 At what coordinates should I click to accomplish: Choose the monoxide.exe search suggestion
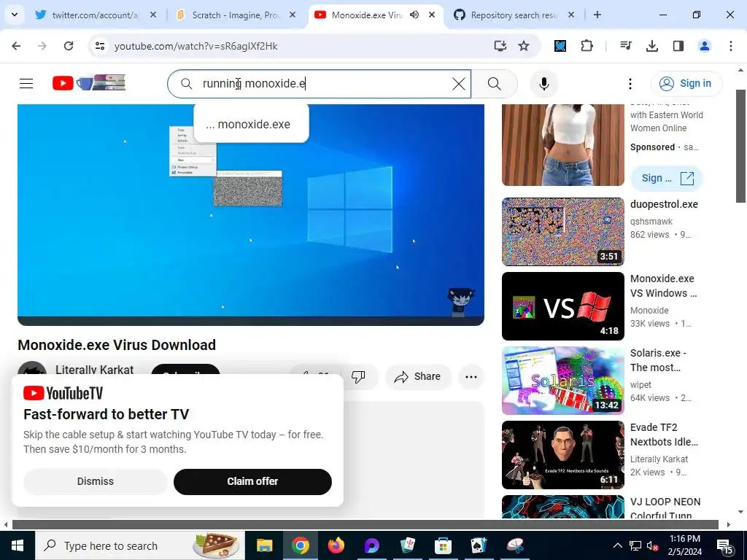point(251,124)
